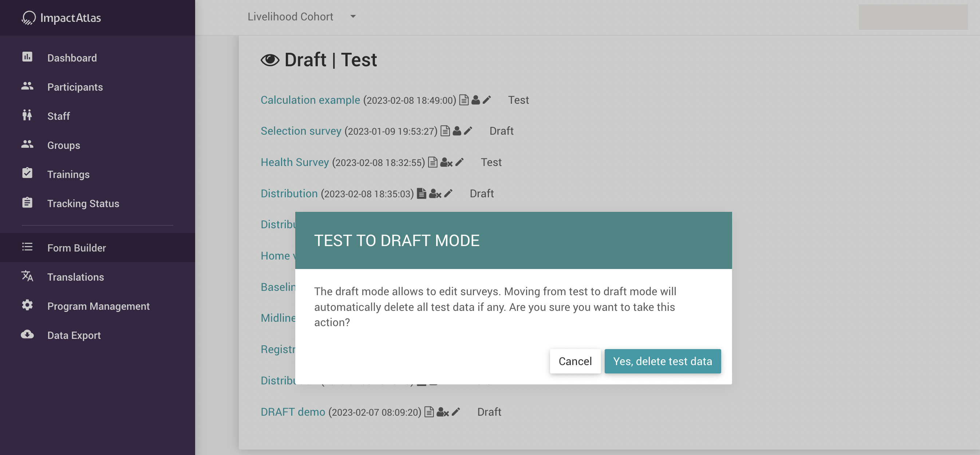This screenshot has width=980, height=455.
Task: Toggle the Test status on Calculation example
Action: 518,100
